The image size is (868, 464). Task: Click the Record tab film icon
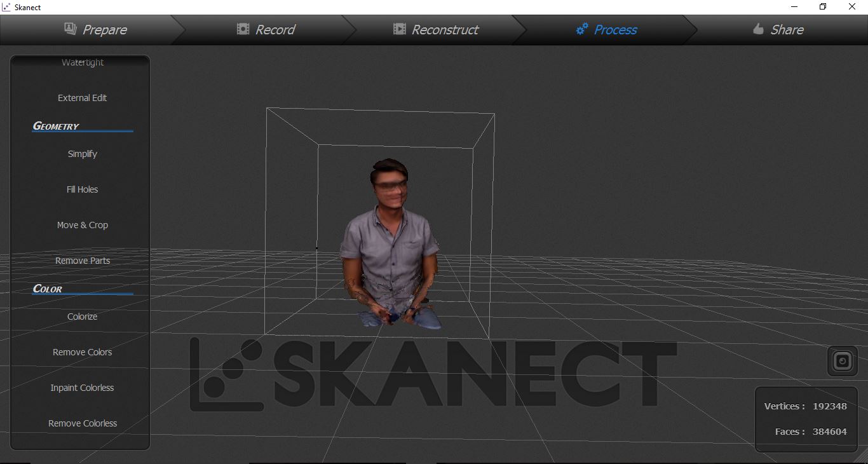pyautogui.click(x=243, y=29)
